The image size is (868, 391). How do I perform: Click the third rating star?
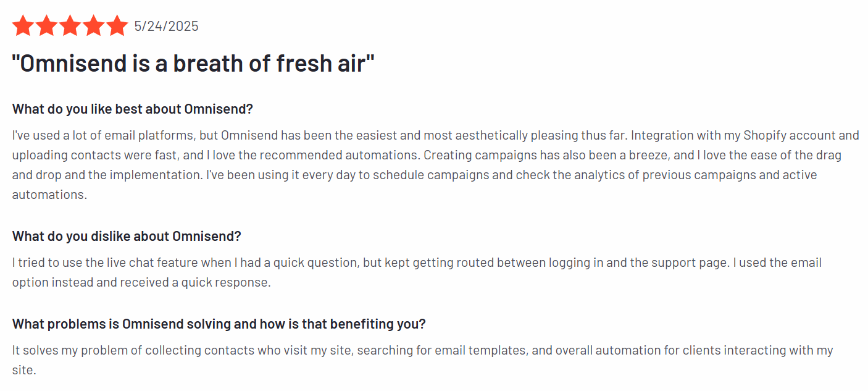[x=70, y=27]
